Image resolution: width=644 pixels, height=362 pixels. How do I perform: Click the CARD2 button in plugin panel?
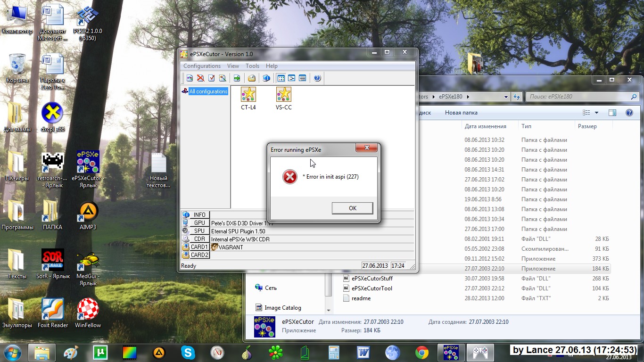196,255
